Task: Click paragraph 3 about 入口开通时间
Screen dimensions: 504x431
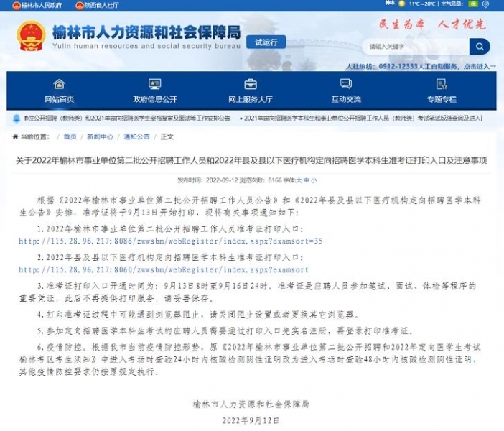Action: pyautogui.click(x=248, y=292)
